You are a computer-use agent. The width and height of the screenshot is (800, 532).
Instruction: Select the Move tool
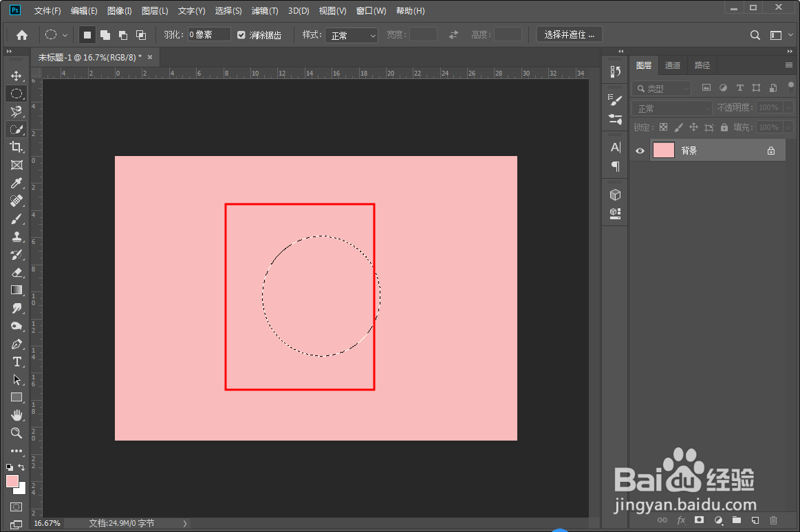(17, 76)
